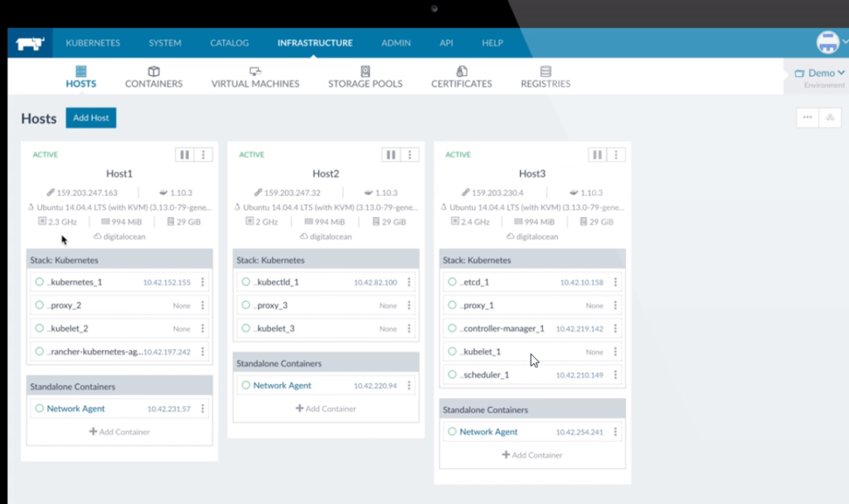Open the etcd_1 container
This screenshot has width=849, height=504.
[x=475, y=282]
